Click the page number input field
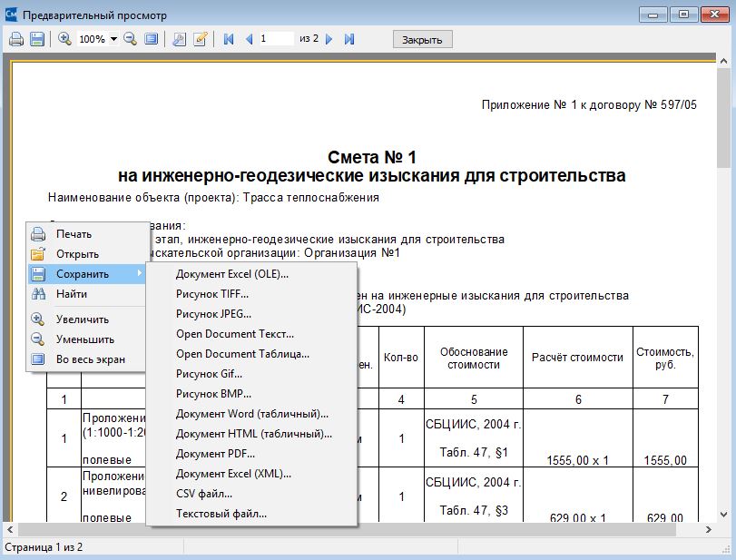Viewport: 736px width, 560px height. tap(276, 38)
